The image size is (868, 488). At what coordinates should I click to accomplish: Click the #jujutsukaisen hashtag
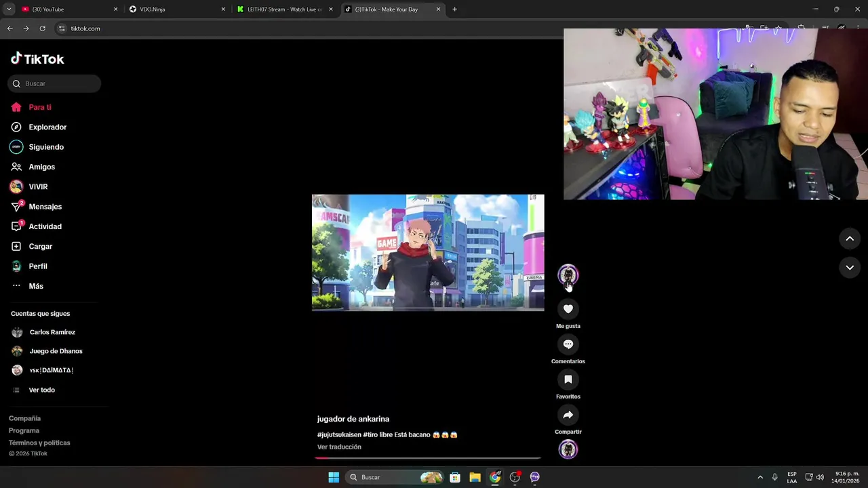339,434
